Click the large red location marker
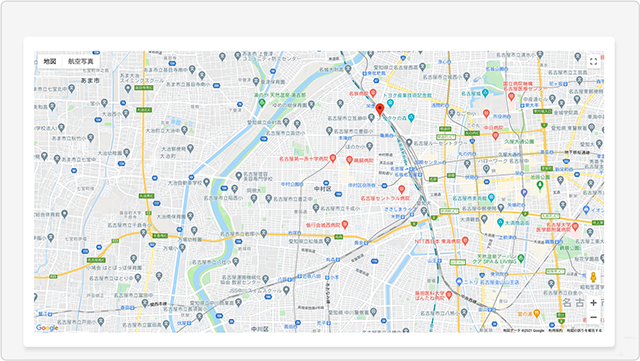640x361 pixels. (x=380, y=109)
